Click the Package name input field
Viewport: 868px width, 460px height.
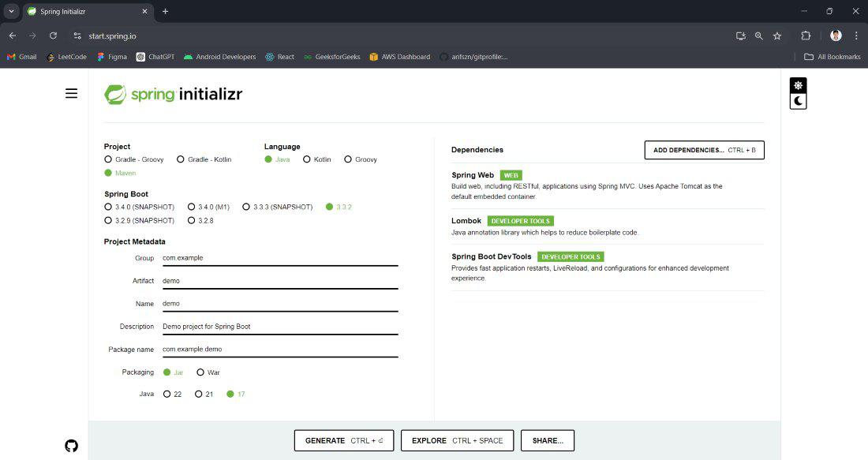point(280,350)
